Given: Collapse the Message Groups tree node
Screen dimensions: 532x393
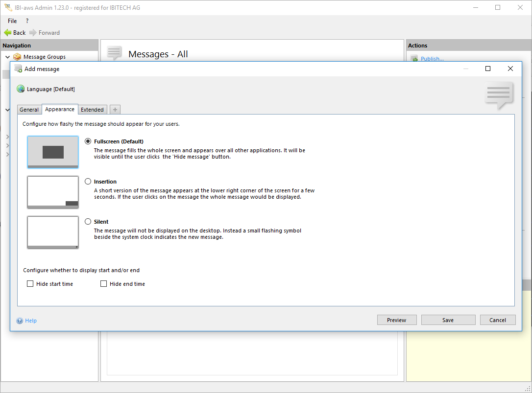Looking at the screenshot, I should click(7, 57).
